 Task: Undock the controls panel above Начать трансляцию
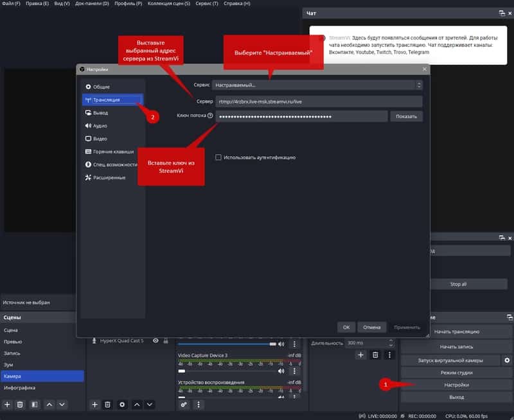510,317
